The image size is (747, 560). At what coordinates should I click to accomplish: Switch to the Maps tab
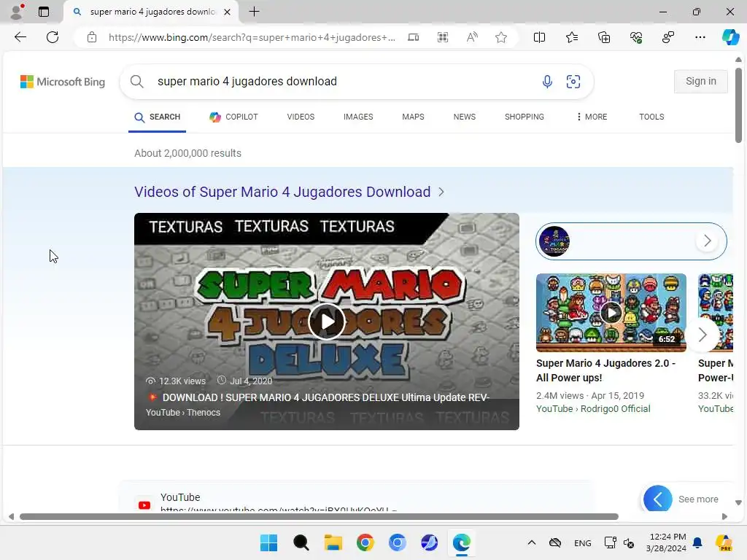(413, 117)
